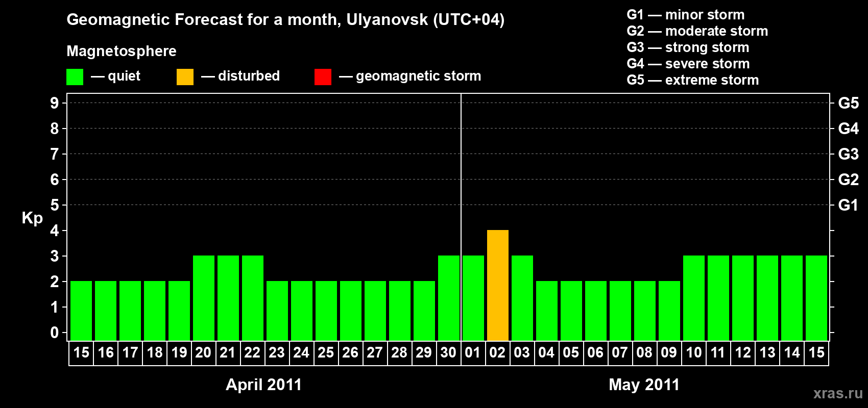This screenshot has width=868, height=408.
Task: Click the 'May 2011' month label
Action: point(644,385)
